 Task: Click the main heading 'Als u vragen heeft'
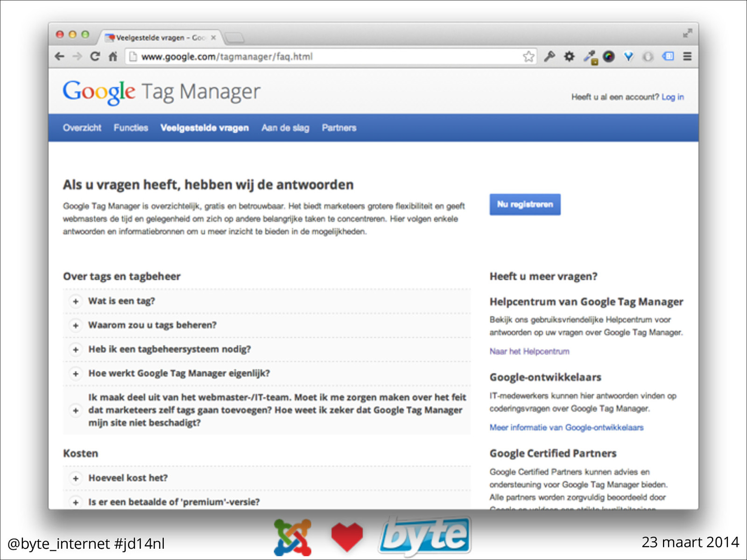[x=208, y=185]
